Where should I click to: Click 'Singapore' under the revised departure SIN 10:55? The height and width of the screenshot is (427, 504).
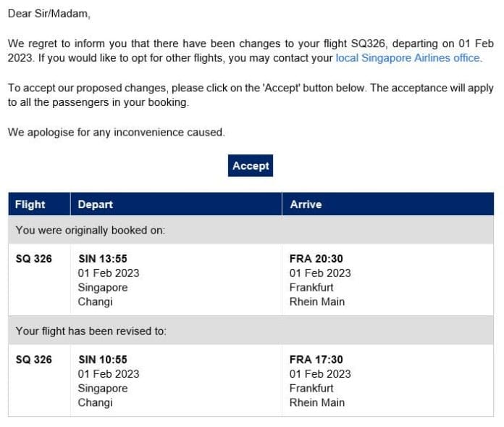pos(103,388)
